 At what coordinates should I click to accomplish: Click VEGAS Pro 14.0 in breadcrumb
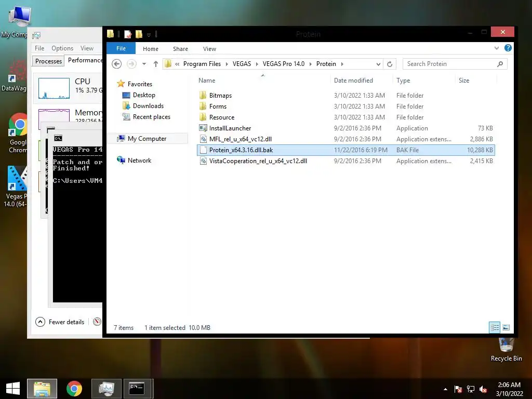pos(284,64)
